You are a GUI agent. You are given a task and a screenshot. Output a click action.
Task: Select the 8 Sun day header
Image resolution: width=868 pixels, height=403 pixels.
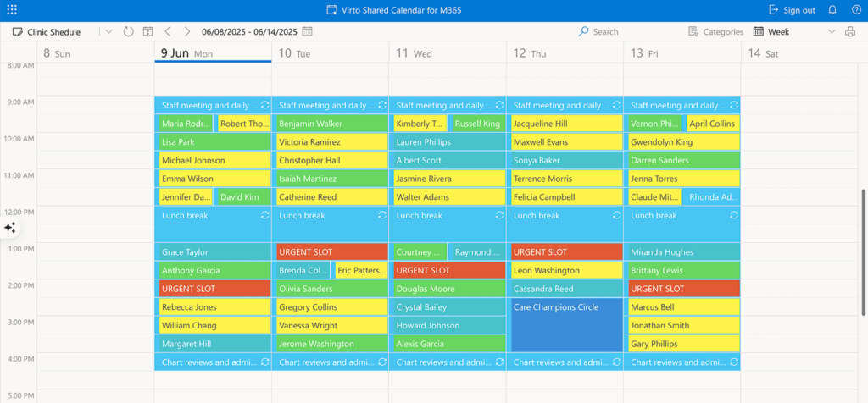[x=95, y=53]
